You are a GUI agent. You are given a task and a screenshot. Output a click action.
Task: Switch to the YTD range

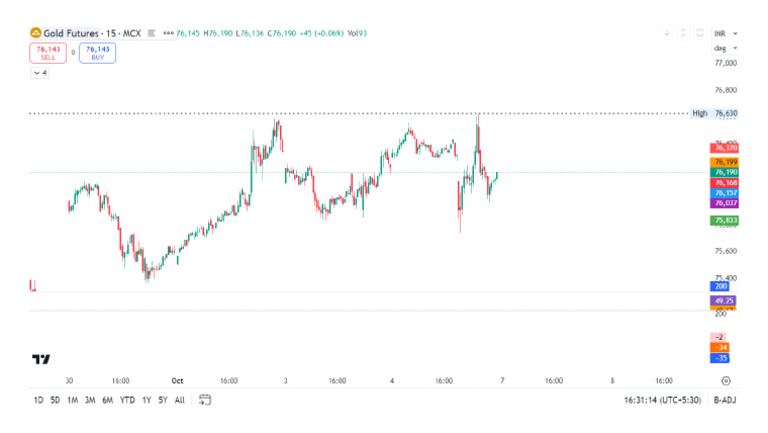127,400
